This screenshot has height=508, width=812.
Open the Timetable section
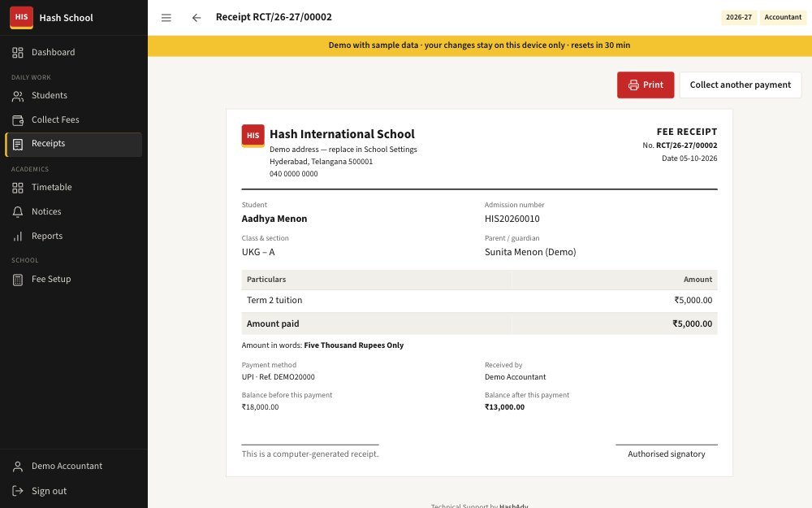[74, 187]
